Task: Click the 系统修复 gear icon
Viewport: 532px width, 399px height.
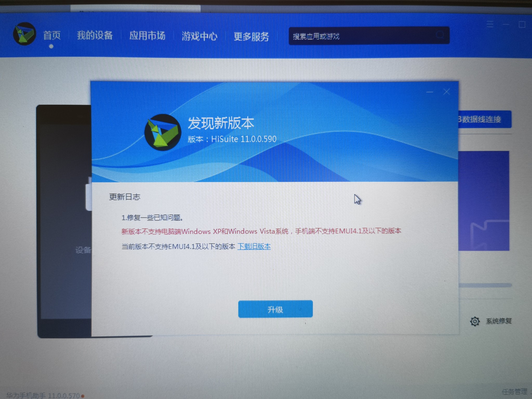Action: [475, 321]
